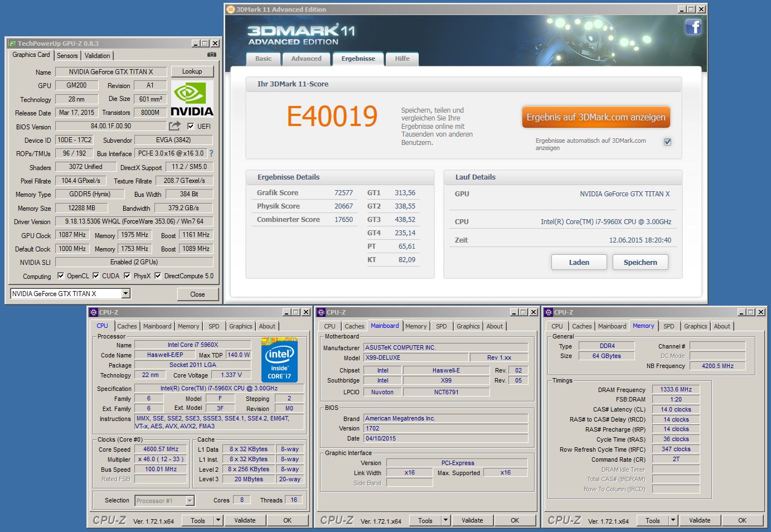
Task: Switch to the Validation tab in GPU-Z
Action: 98,56
